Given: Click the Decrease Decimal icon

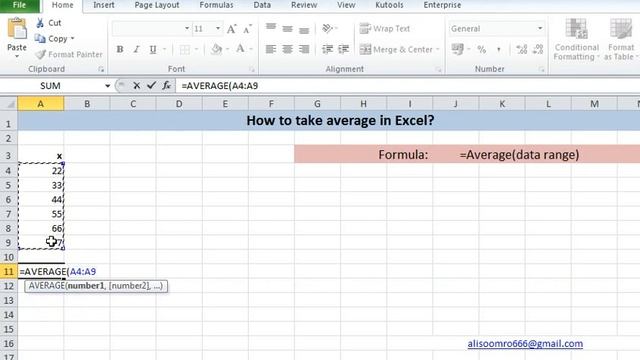Looking at the screenshot, I should click(x=538, y=49).
